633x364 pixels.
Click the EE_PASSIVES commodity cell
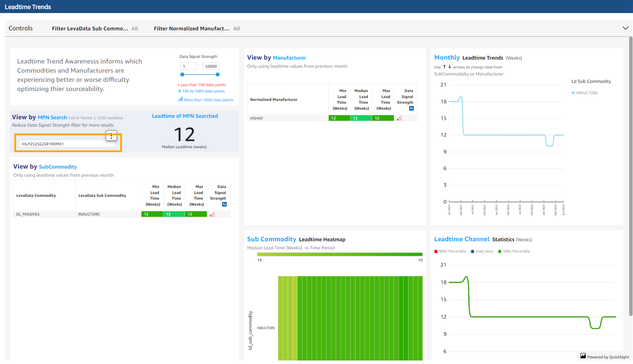[x=28, y=214]
